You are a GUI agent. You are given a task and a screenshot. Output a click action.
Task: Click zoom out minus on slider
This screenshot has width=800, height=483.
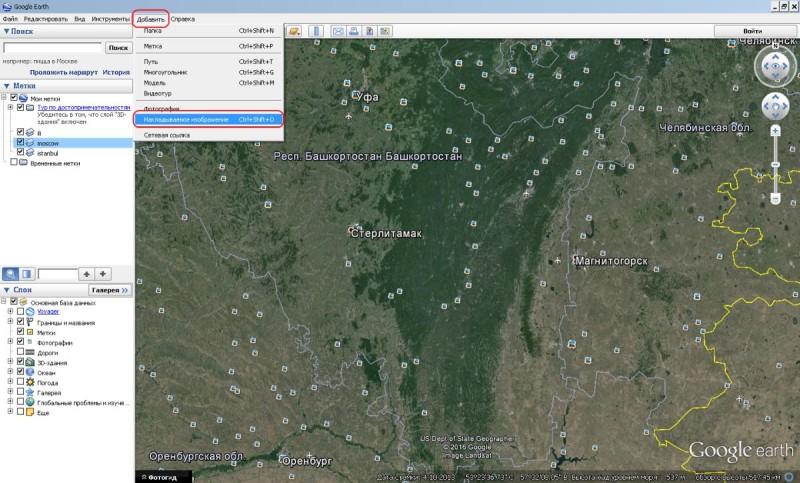click(x=776, y=198)
